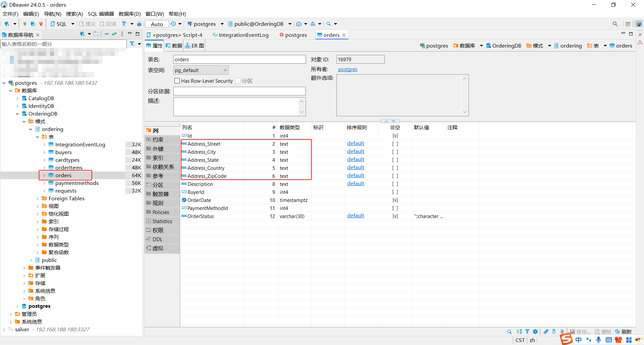Open the pg_default tablespace dropdown
Screen dimensions: 644x345
click(201, 70)
